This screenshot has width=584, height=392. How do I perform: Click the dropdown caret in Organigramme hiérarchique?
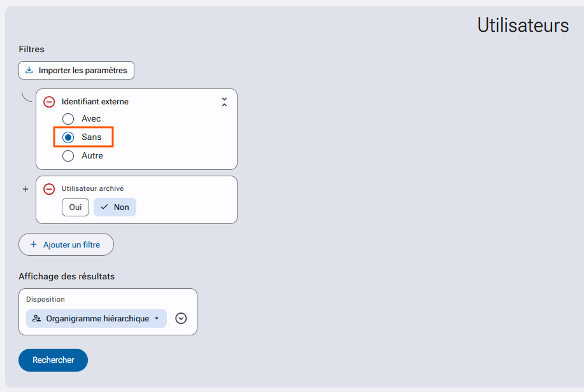point(157,318)
